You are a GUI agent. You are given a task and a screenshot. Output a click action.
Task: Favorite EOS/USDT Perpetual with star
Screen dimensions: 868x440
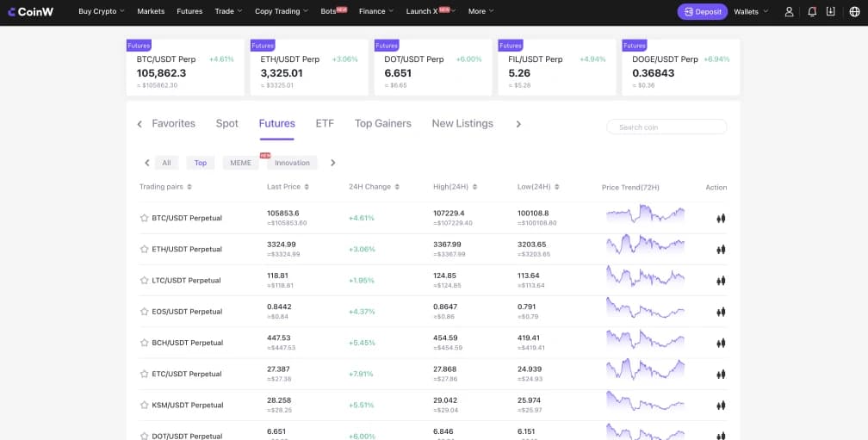[144, 312]
